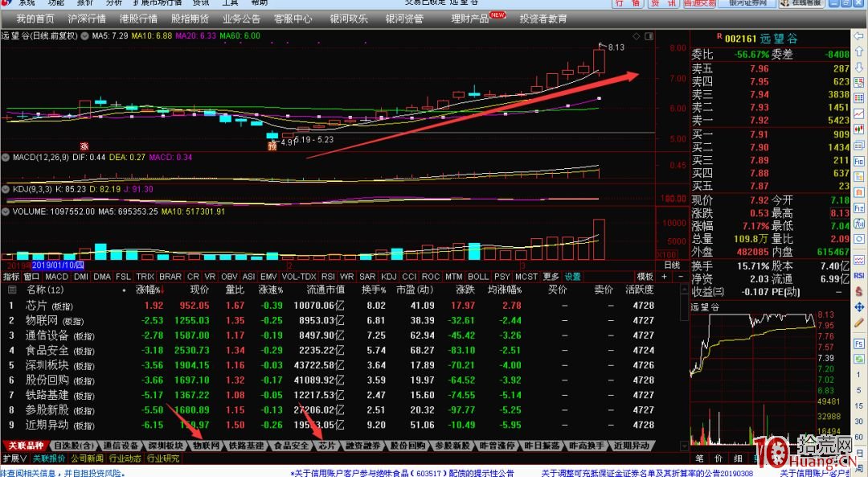
Task: Click the diamond icon at chart top-right
Action: [x=637, y=36]
